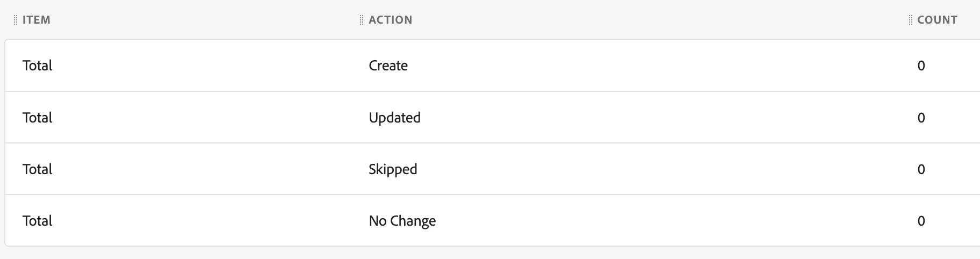This screenshot has width=980, height=259.
Task: Select the Total item in No Change row
Action: pyautogui.click(x=37, y=221)
